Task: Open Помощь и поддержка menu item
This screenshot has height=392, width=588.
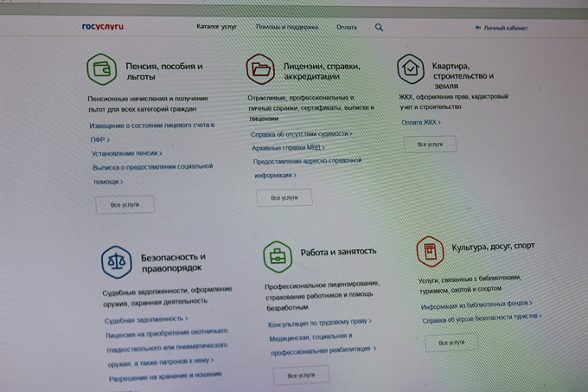Action: [287, 27]
